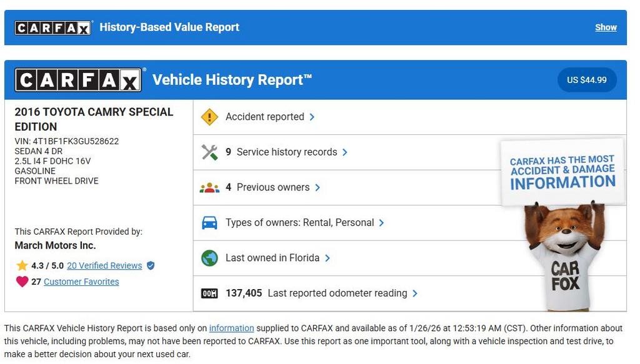Show the History-Based Value Report
640x364 pixels.
(x=605, y=27)
